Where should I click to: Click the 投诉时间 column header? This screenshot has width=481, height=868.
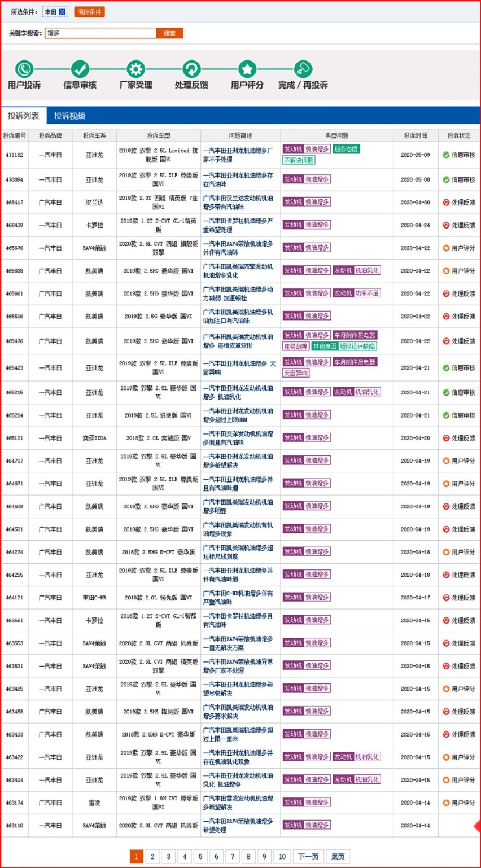pyautogui.click(x=416, y=135)
